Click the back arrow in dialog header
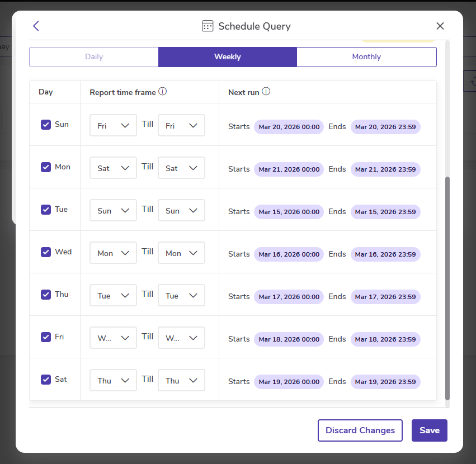This screenshot has width=476, height=464. point(36,26)
